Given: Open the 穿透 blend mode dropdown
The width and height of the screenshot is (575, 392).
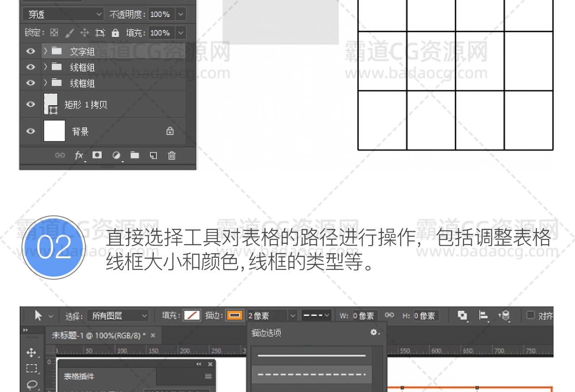Looking at the screenshot, I should tap(63, 14).
